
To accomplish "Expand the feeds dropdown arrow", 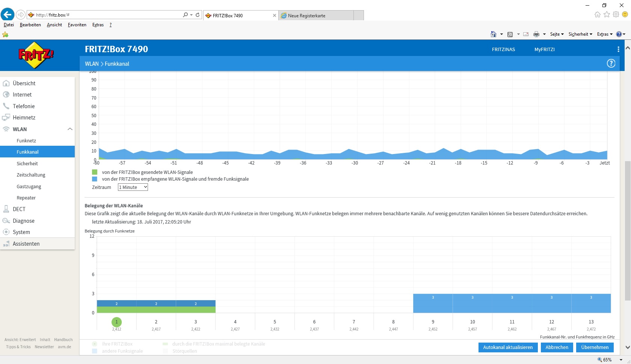I will coord(518,34).
